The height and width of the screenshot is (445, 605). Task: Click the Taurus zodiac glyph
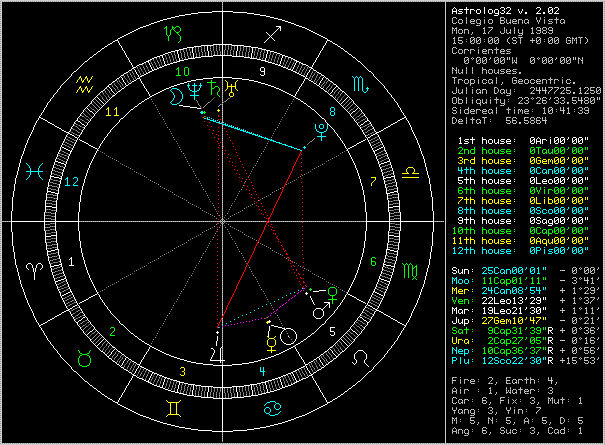pos(84,359)
